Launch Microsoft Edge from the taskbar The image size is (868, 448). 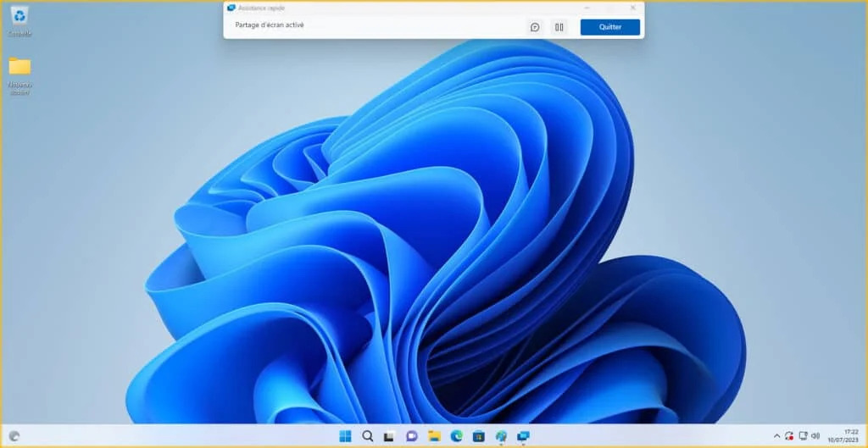click(456, 436)
